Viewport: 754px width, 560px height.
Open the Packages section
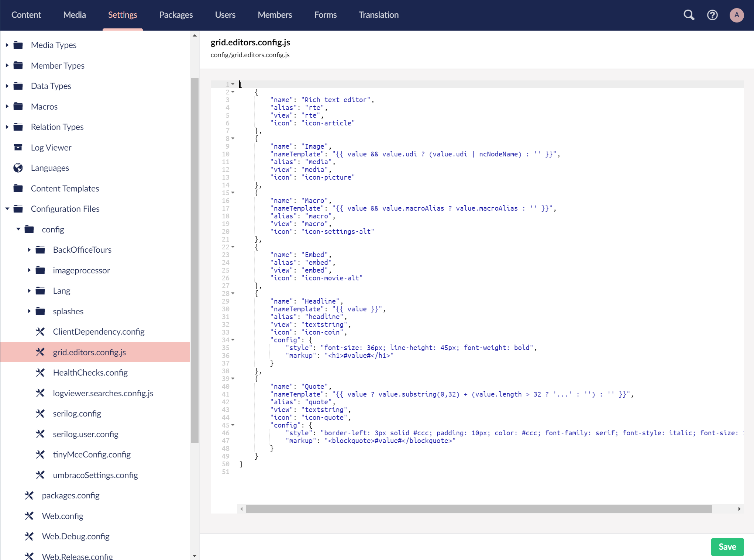[x=176, y=15]
